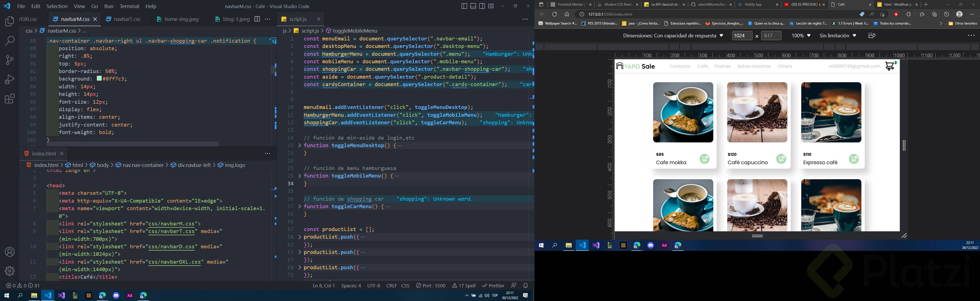Open more actions for the index.html editor group
Viewport: 980px width, 301px height.
click(268, 154)
